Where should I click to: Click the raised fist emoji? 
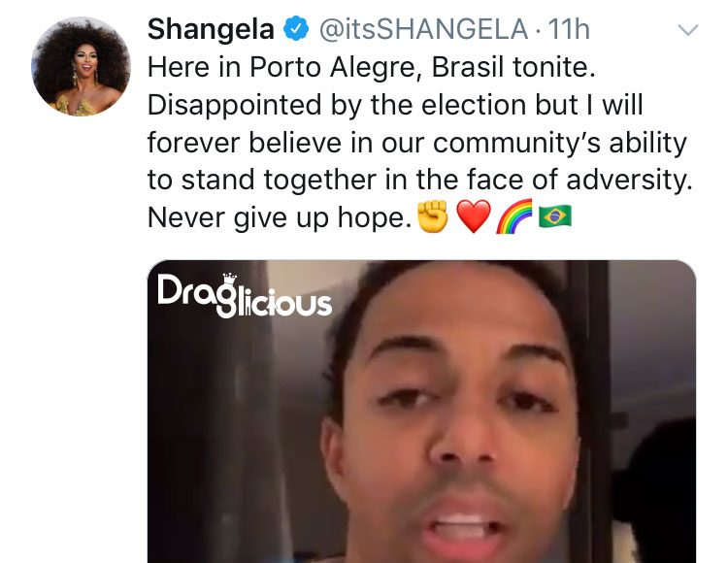click(x=433, y=216)
